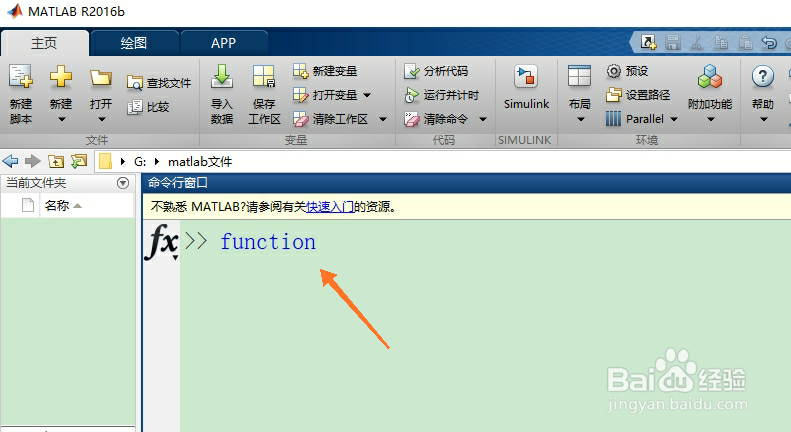The width and height of the screenshot is (791, 432).
Task: Launch Simulink
Action: coord(526,87)
